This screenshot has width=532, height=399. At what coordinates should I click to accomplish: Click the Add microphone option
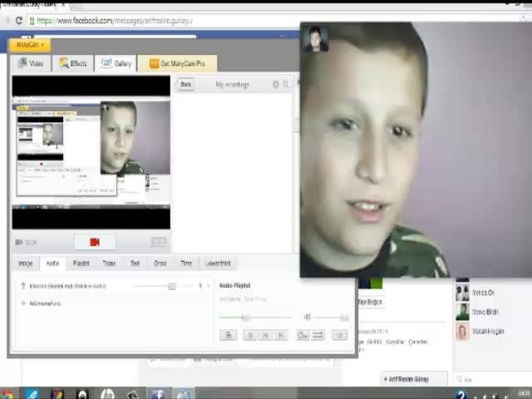coord(42,303)
